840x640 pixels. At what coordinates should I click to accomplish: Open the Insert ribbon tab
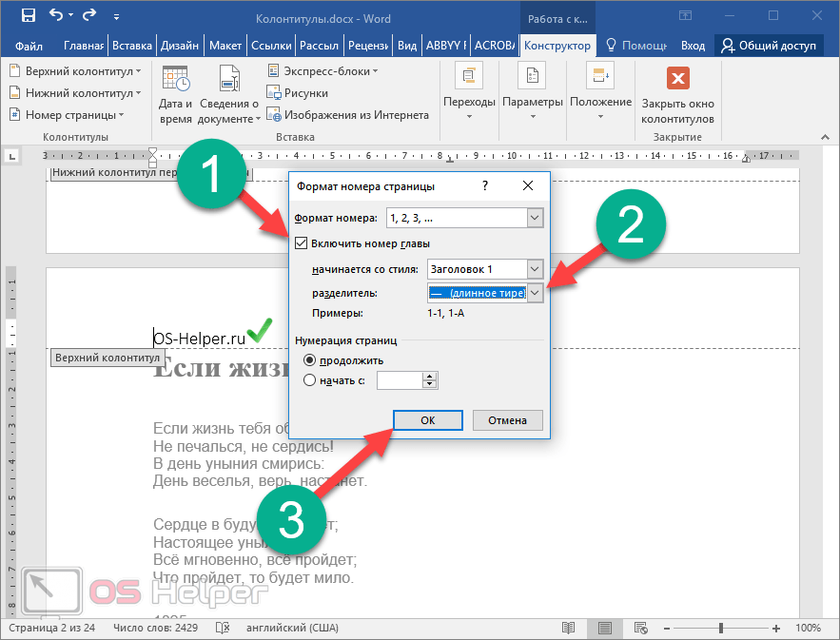[x=131, y=46]
